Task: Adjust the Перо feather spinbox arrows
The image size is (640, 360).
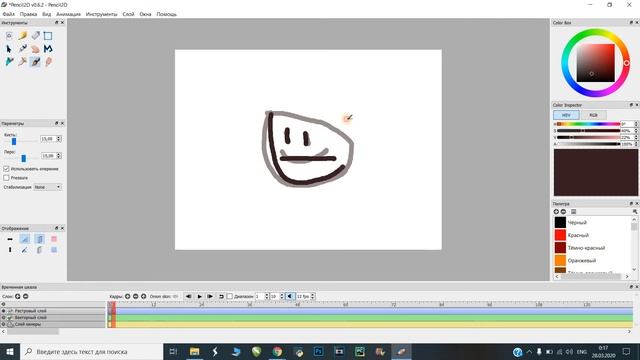Action: [59, 156]
